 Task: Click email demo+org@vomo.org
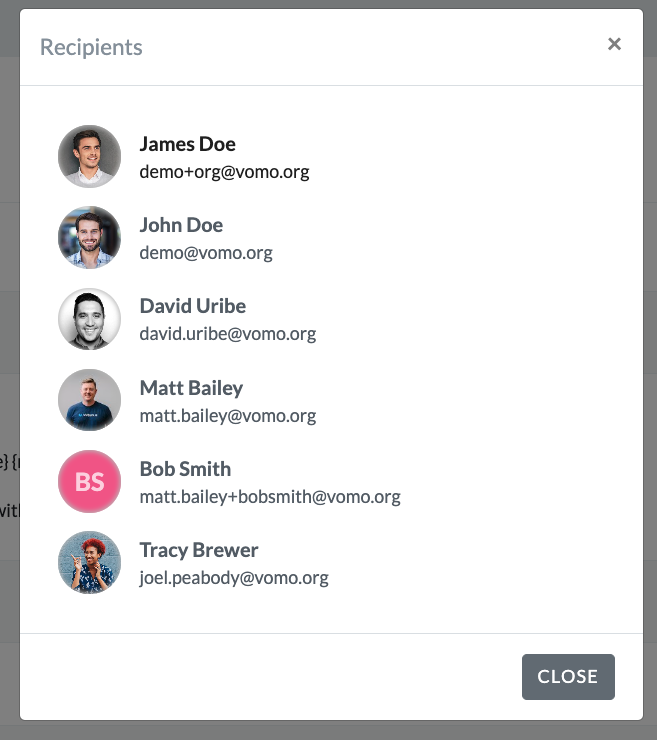tap(224, 172)
